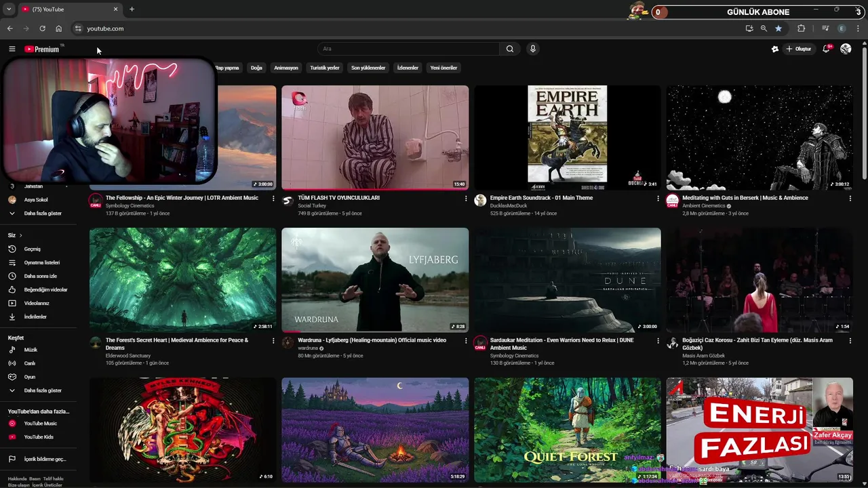Open Sardaukar Meditation DUNE thumbnail

pyautogui.click(x=567, y=280)
